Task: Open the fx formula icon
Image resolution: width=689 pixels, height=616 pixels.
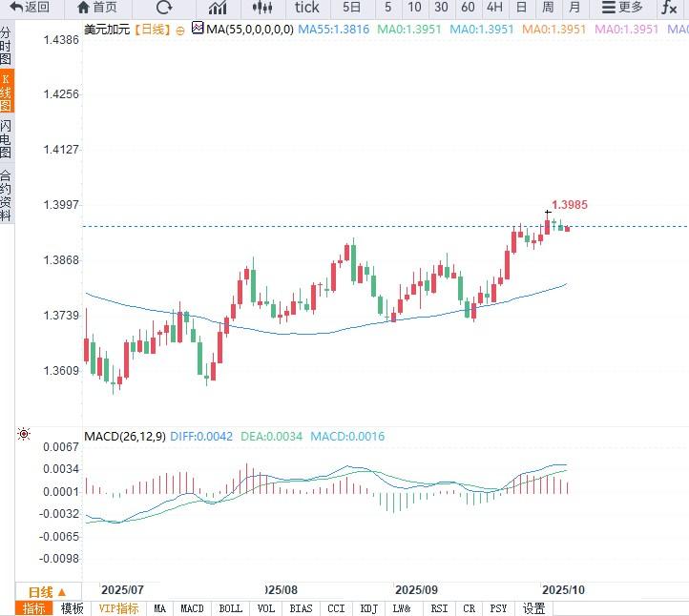Action: (669, 8)
